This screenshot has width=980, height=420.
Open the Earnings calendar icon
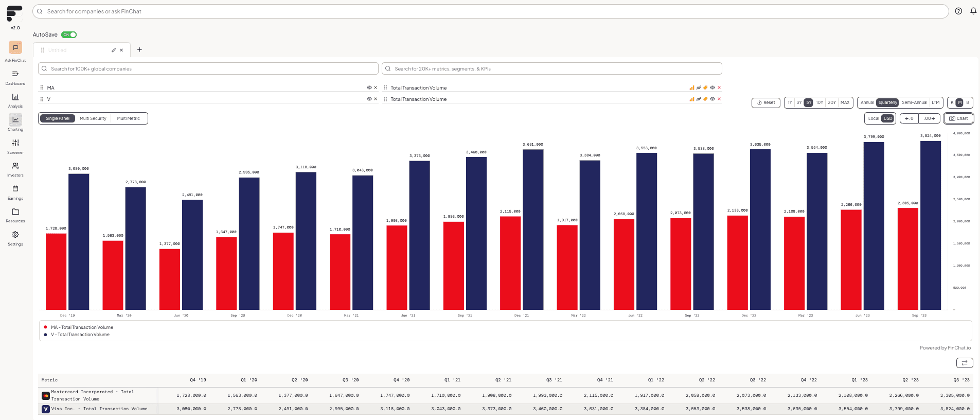pos(15,188)
